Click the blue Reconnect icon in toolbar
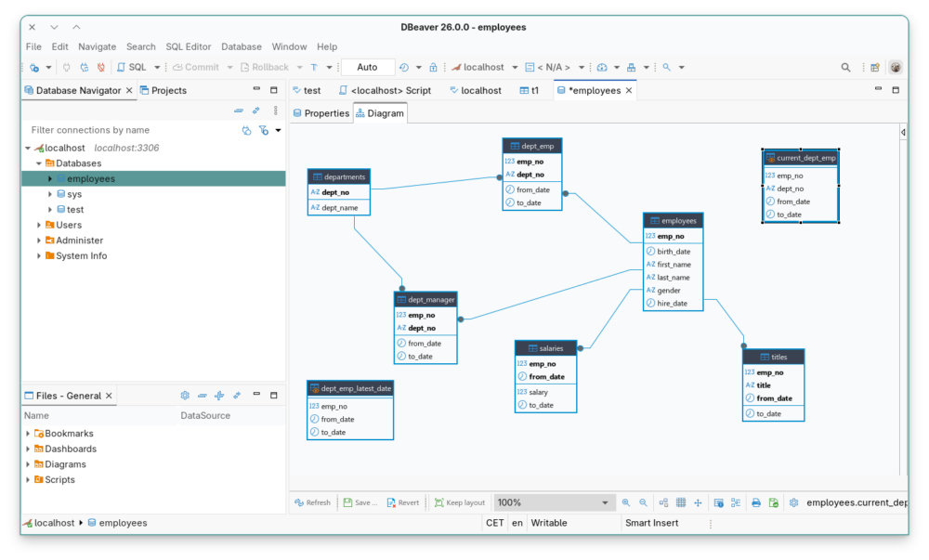 [85, 68]
